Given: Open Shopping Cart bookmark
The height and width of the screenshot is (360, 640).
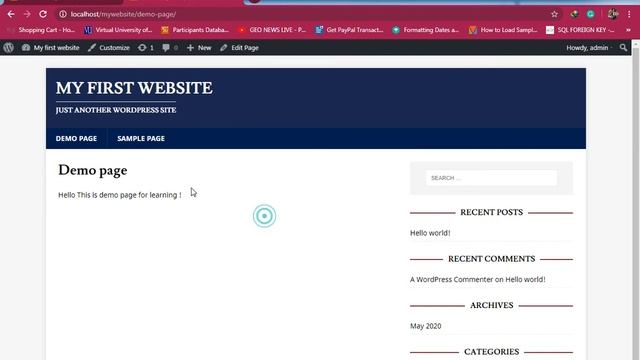Looking at the screenshot, I should (41, 30).
